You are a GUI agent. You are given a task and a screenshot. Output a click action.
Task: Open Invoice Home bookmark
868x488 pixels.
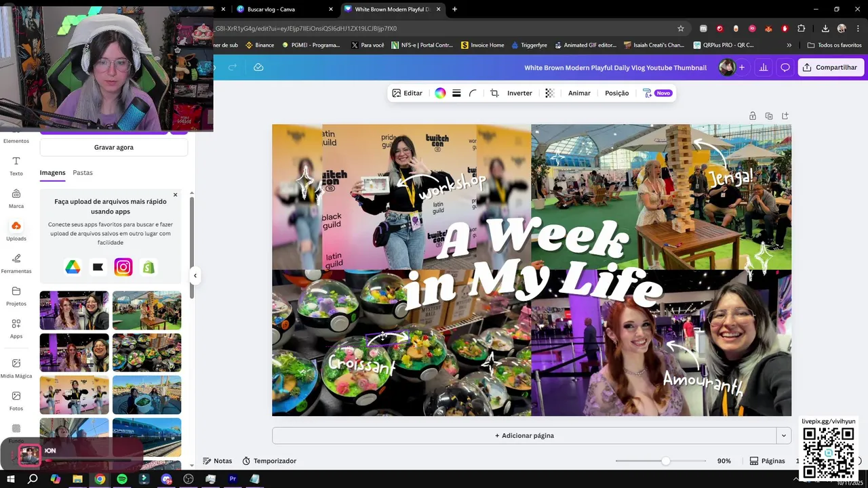pos(483,45)
